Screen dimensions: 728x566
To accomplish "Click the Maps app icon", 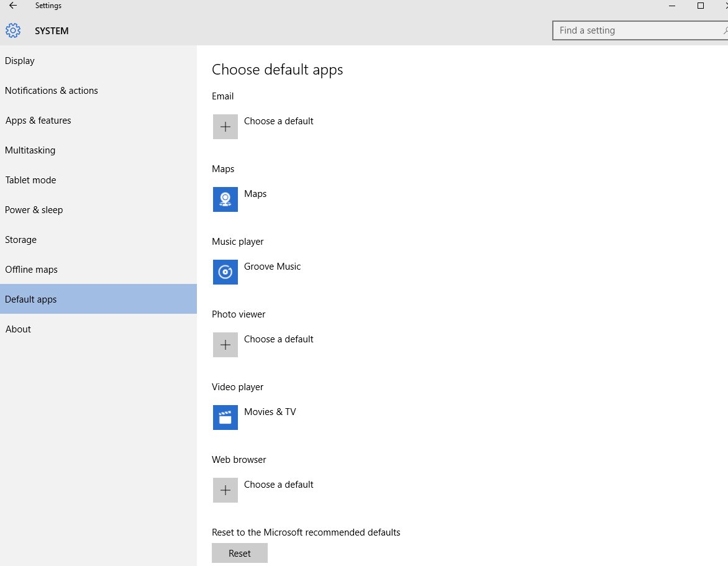I will [x=225, y=199].
